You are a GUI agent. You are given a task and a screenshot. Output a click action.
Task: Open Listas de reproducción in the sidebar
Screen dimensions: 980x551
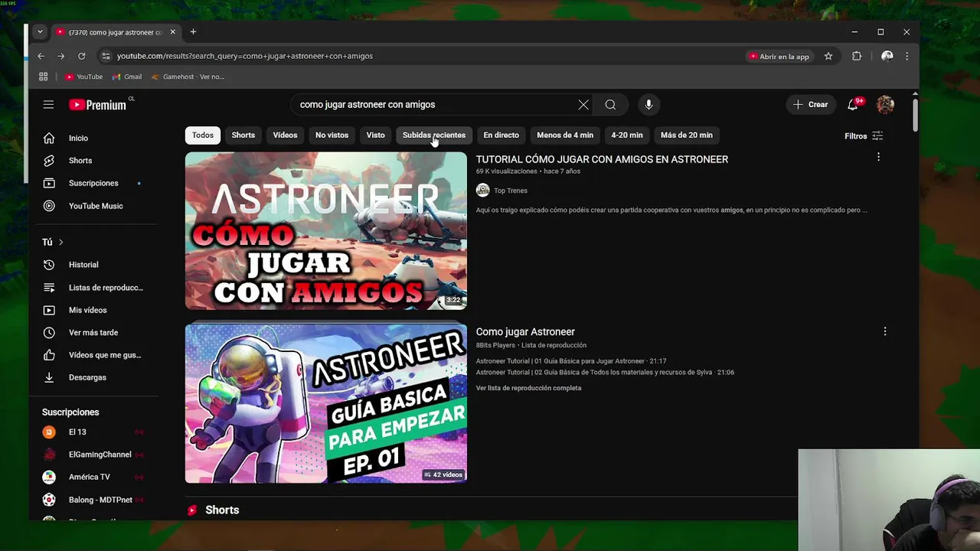point(105,288)
